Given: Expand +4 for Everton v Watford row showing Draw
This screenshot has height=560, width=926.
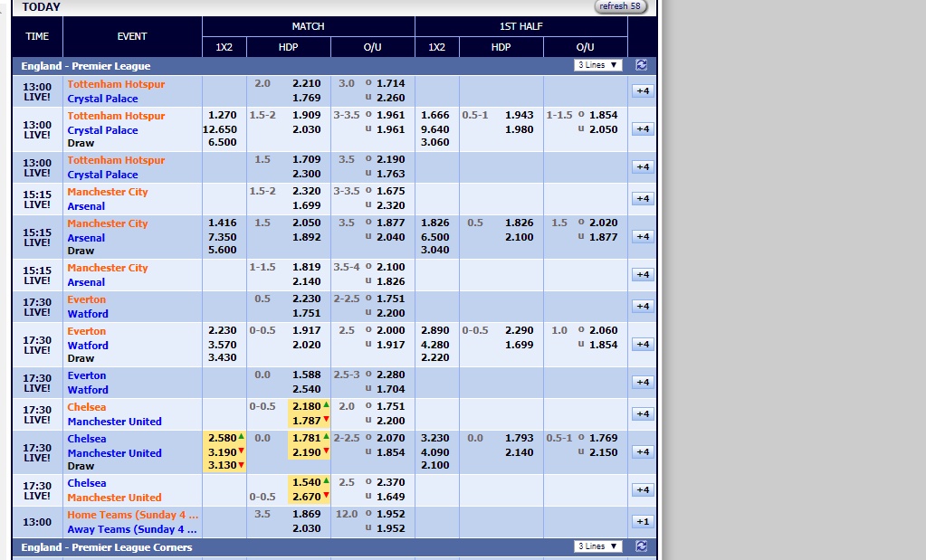Looking at the screenshot, I should tap(643, 344).
